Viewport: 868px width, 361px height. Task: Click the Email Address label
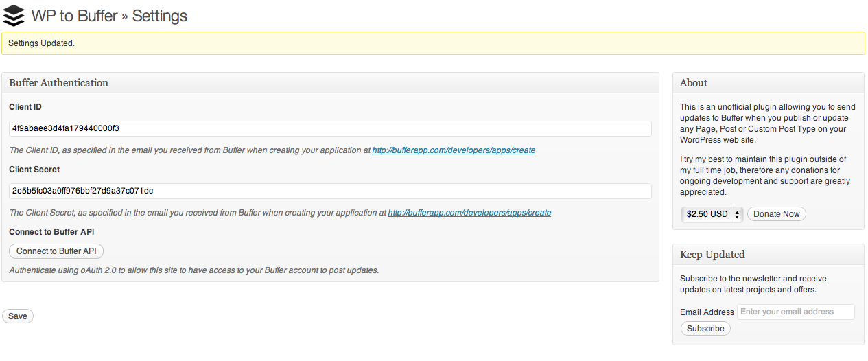pyautogui.click(x=707, y=312)
